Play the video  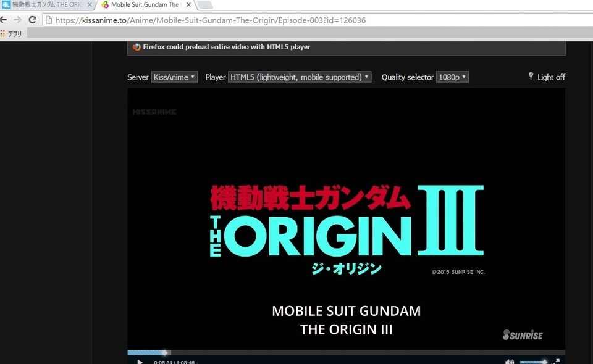pos(140,362)
